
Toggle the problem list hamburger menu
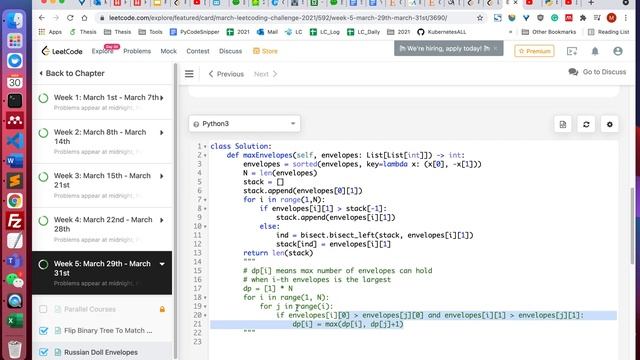(x=189, y=74)
